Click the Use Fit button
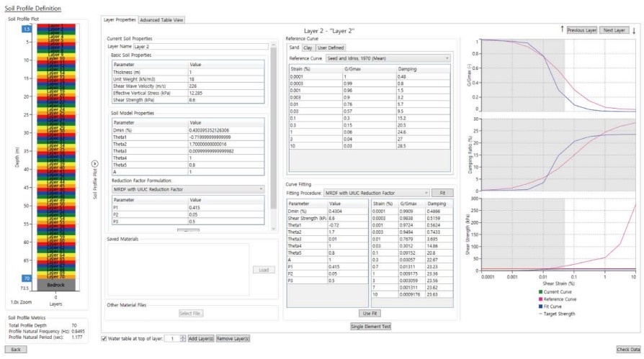The image size is (644, 359). tap(370, 313)
